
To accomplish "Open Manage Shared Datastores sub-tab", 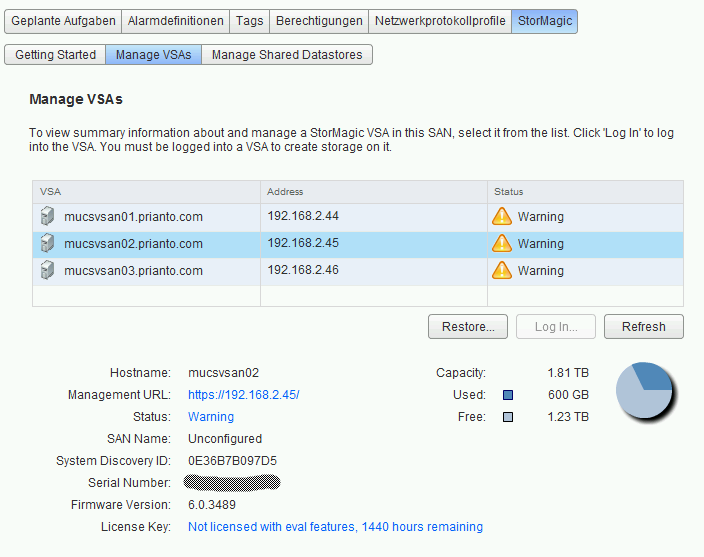I will coord(287,55).
